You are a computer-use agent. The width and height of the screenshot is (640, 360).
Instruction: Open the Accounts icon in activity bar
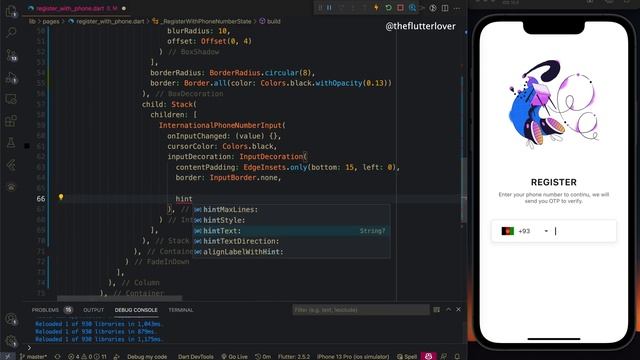click(x=11, y=319)
